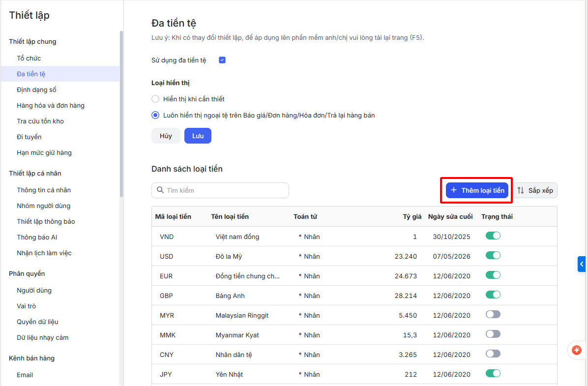Click the Yên Nhật name cell
Screen dimensions: 588x386
pyautogui.click(x=229, y=374)
